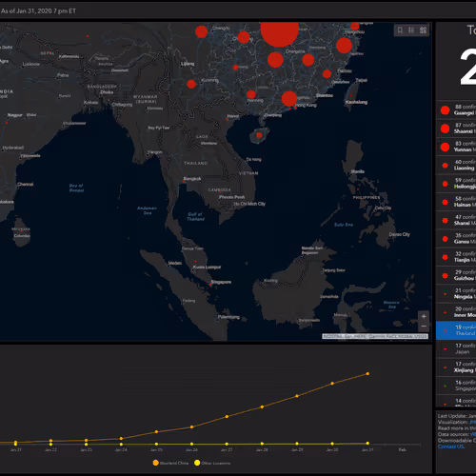Select the Guizhou row with 29 confirmed
The height and width of the screenshot is (476, 476).
click(x=456, y=275)
